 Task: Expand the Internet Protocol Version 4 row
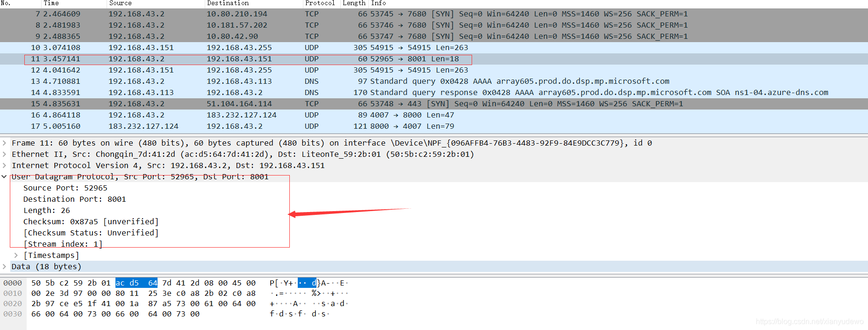click(x=4, y=166)
